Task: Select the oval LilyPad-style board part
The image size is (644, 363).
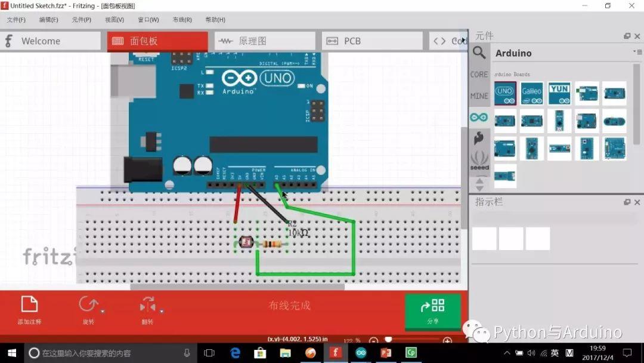Action: 614,121
